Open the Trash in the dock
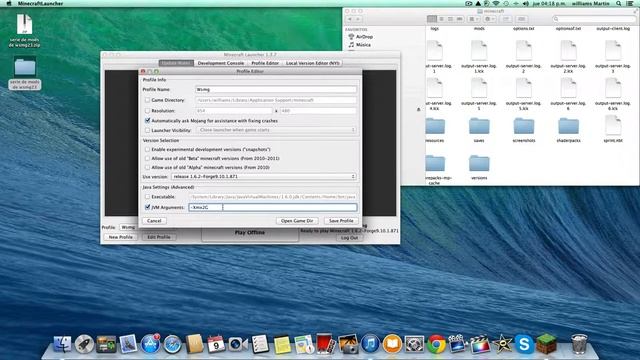Viewport: 640px width, 360px height. (x=579, y=344)
